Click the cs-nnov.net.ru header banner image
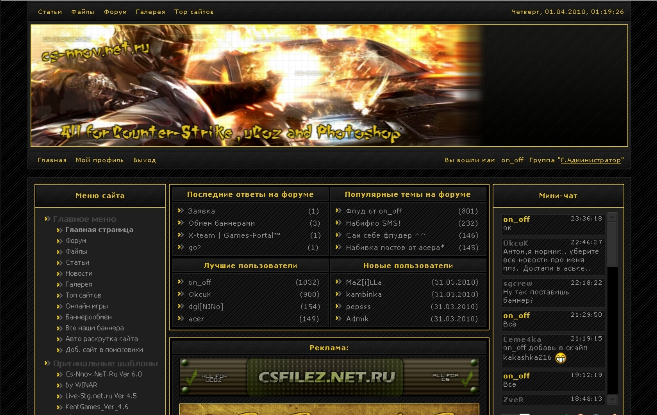 pyautogui.click(x=329, y=85)
